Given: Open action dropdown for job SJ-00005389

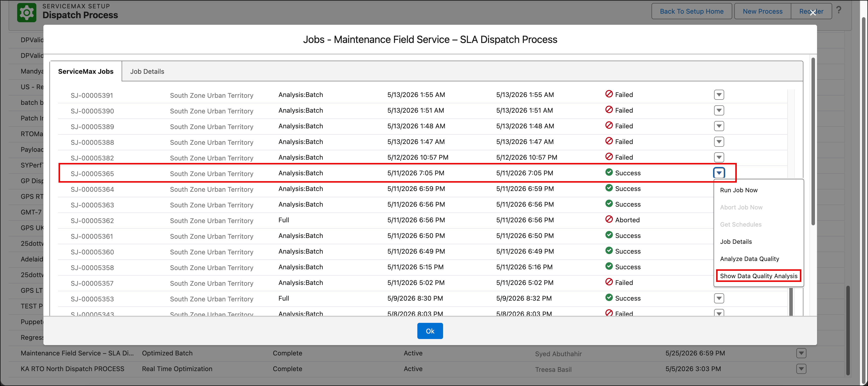Looking at the screenshot, I should point(719,126).
